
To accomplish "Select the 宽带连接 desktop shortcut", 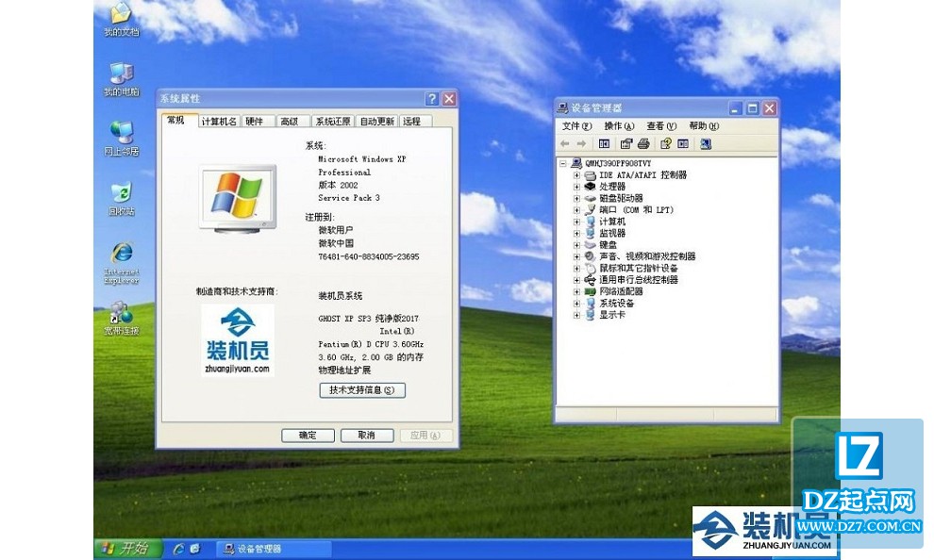I will 122,318.
